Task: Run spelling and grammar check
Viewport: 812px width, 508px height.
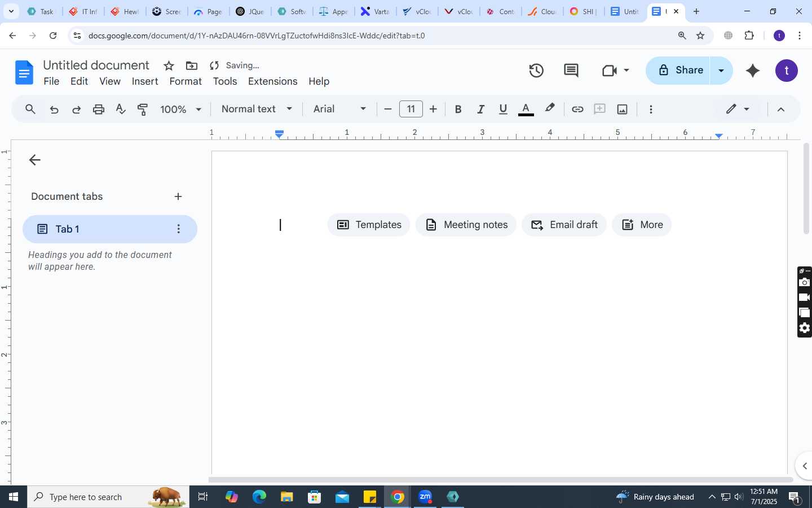Action: tap(121, 110)
